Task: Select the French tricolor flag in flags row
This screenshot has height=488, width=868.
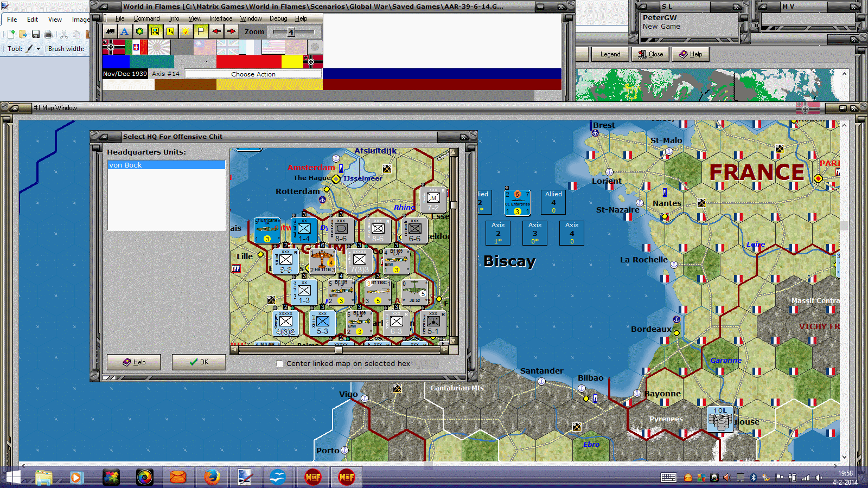Action: [250, 47]
